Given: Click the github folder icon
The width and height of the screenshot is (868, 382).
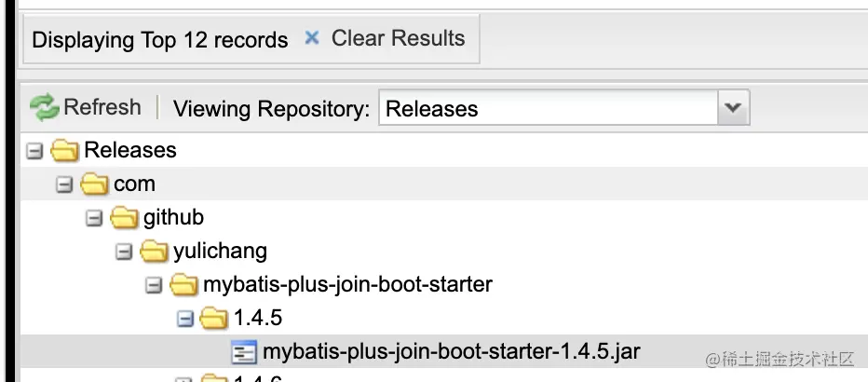Looking at the screenshot, I should click(124, 218).
